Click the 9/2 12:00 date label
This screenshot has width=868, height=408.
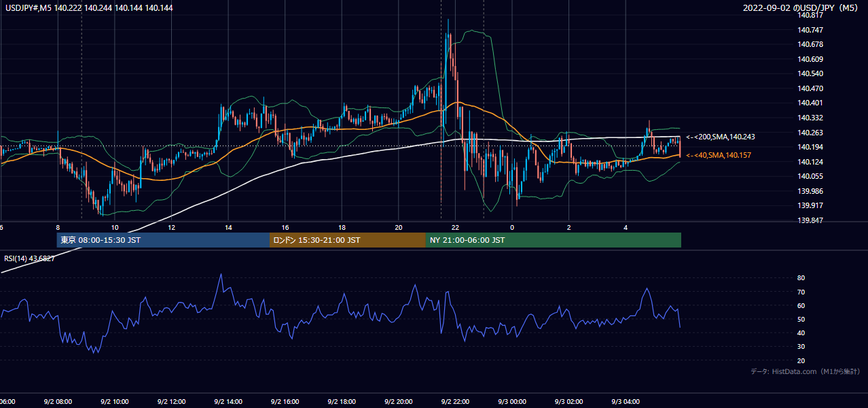click(171, 402)
